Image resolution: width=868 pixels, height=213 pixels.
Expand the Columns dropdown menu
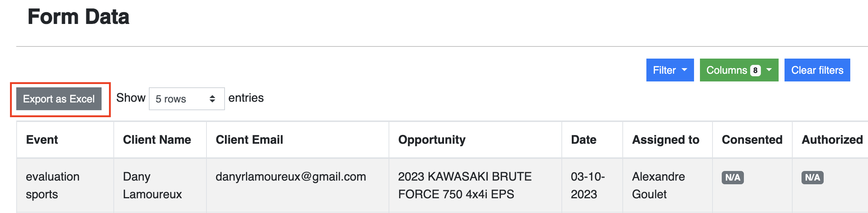[x=739, y=70]
